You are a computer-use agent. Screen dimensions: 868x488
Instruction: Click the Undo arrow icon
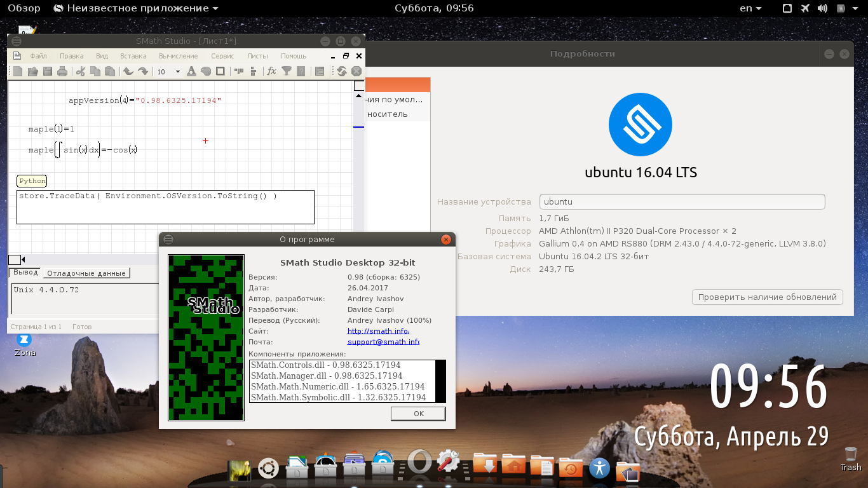point(128,72)
